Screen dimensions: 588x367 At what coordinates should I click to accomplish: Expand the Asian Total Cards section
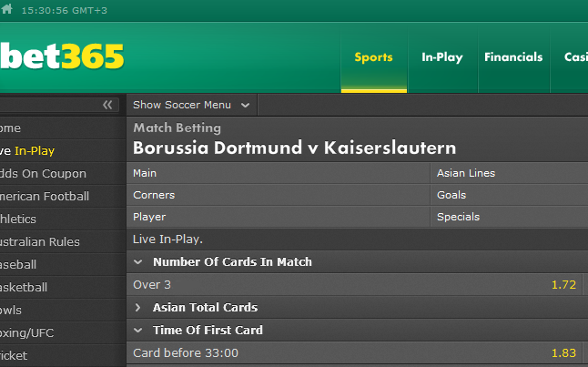[x=138, y=307]
